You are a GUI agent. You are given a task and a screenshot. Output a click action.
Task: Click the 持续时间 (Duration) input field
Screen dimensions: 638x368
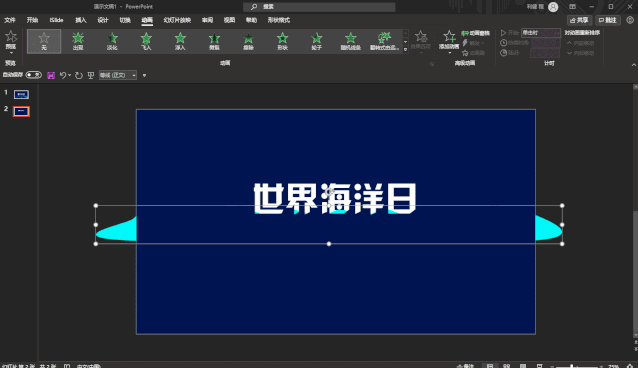click(x=546, y=43)
